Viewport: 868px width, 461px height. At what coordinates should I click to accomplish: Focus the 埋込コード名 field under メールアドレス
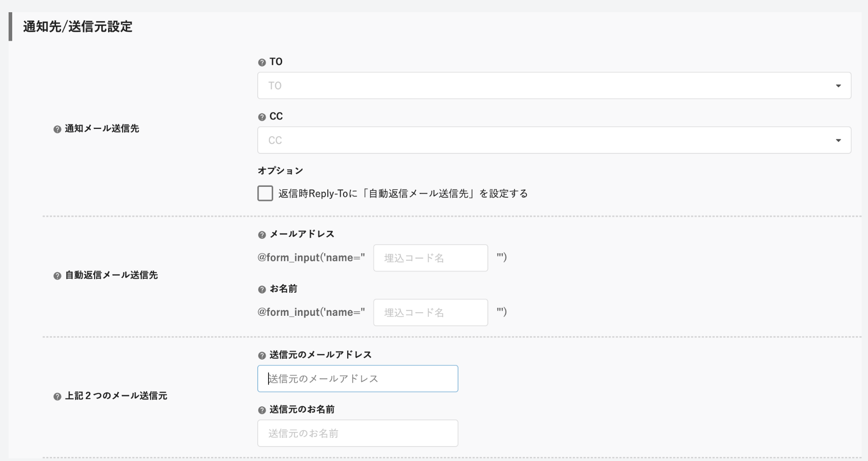tap(430, 258)
